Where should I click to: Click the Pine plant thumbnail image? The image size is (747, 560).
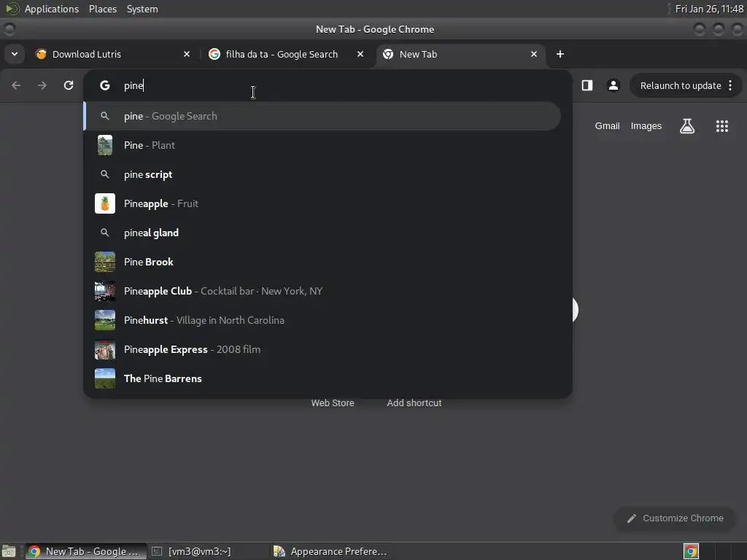[105, 145]
